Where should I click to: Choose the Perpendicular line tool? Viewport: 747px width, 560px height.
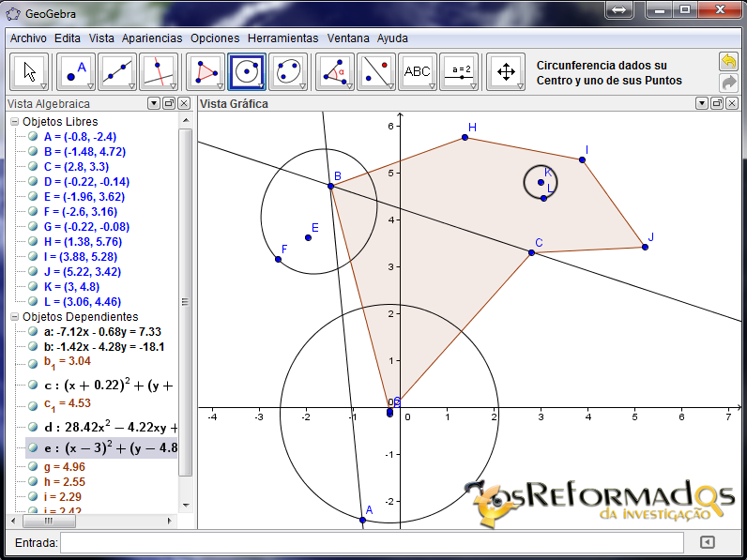pyautogui.click(x=159, y=71)
